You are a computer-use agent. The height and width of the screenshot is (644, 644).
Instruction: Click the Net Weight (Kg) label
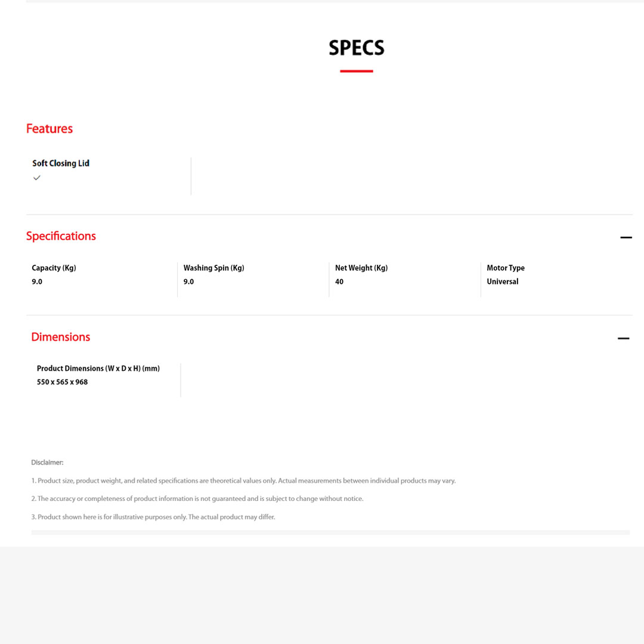coord(361,268)
